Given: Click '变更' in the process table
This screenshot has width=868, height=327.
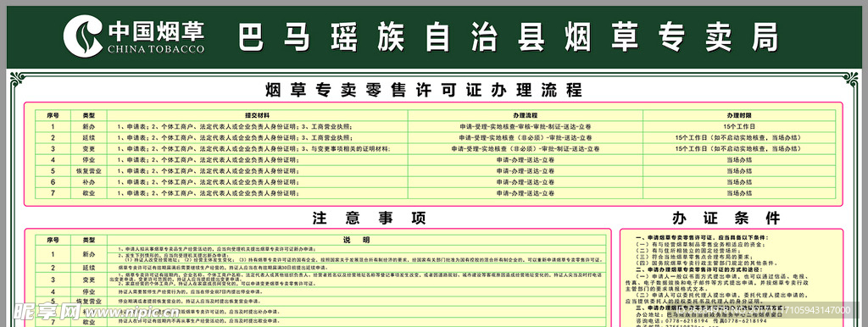Looking at the screenshot, I should point(88,149).
